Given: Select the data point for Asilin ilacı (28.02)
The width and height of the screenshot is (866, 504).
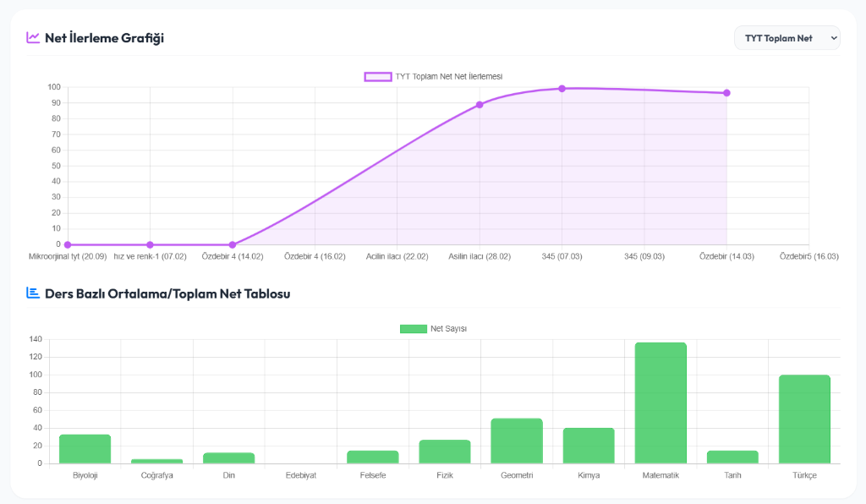Looking at the screenshot, I should (x=480, y=105).
